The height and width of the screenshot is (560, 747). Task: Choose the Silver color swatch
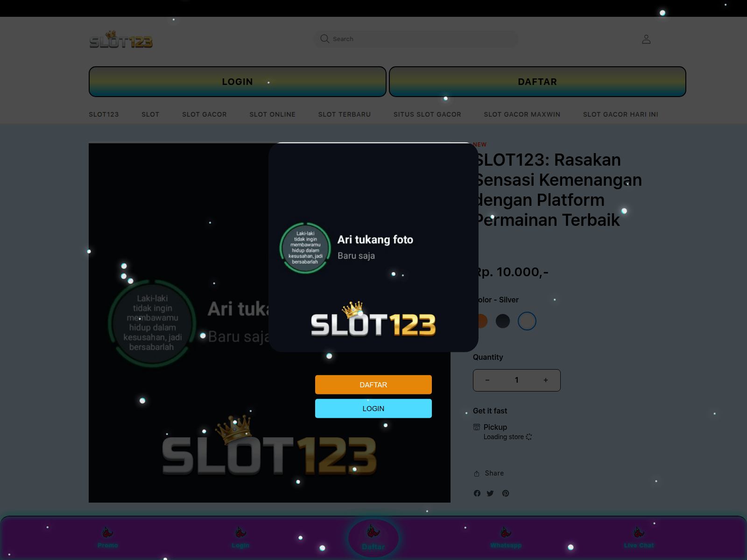(527, 321)
